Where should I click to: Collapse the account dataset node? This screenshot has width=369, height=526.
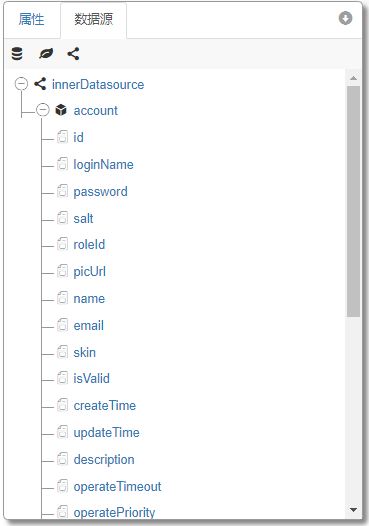point(43,110)
